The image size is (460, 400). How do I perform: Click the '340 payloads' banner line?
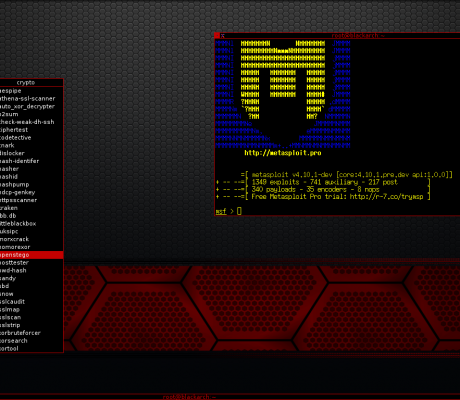tap(323, 189)
